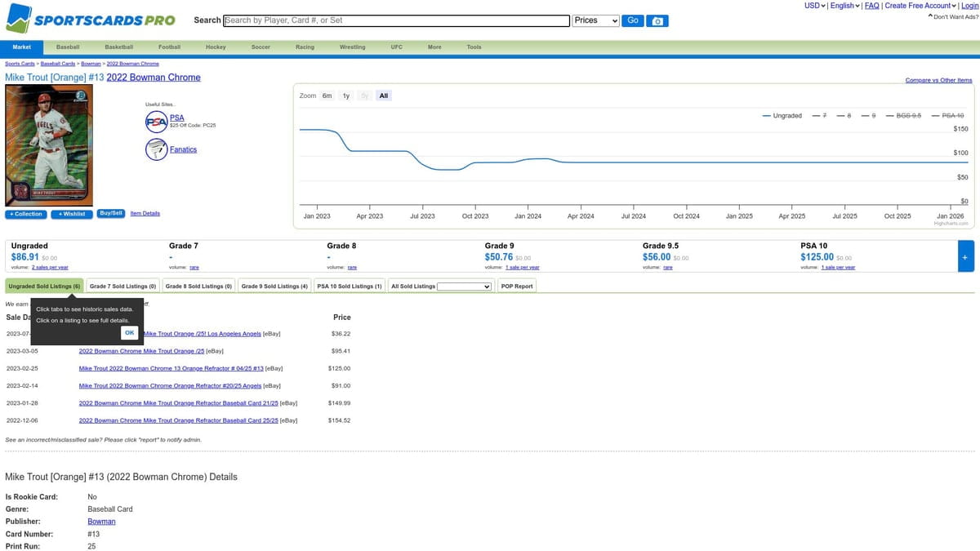Expand the Don't Want Ads option

(953, 16)
